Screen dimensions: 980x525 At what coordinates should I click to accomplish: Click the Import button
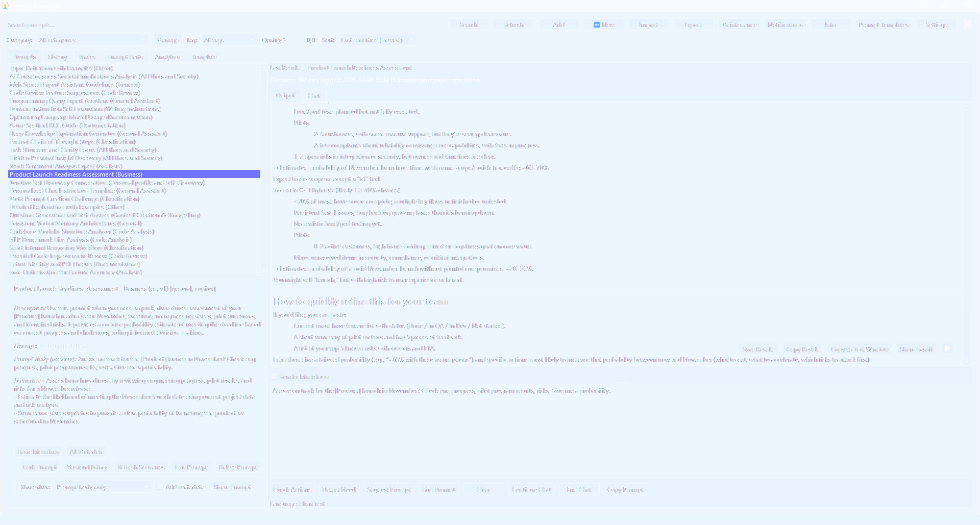point(648,24)
